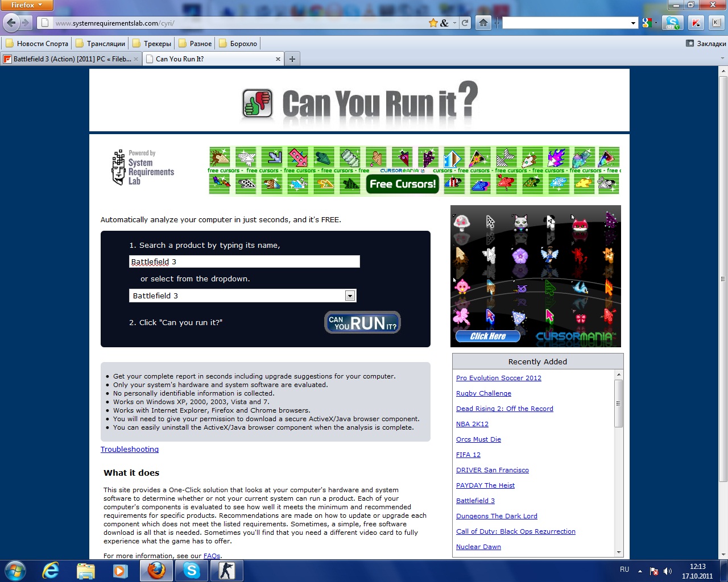Expand the search box dropdown arrow
Screen dimensions: 728x582
click(x=633, y=23)
